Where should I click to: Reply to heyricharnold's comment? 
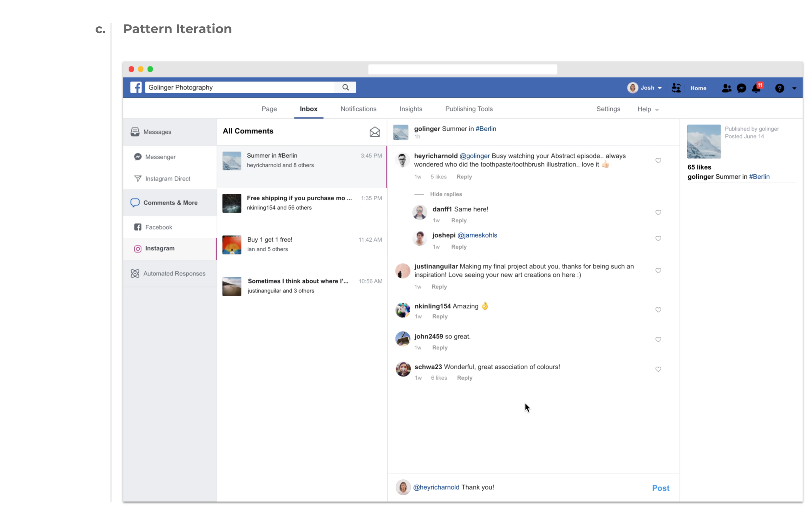(x=464, y=177)
